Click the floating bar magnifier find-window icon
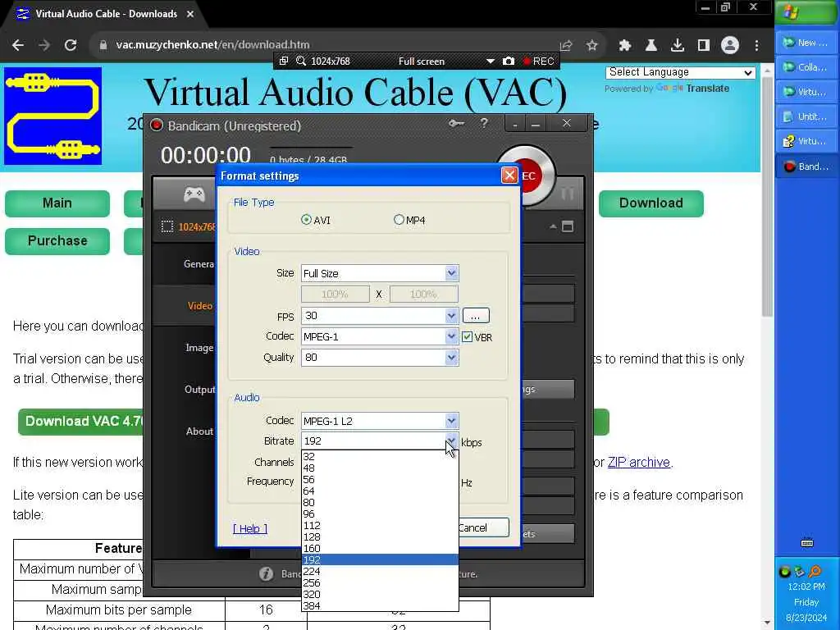This screenshot has height=630, width=840. pos(301,61)
